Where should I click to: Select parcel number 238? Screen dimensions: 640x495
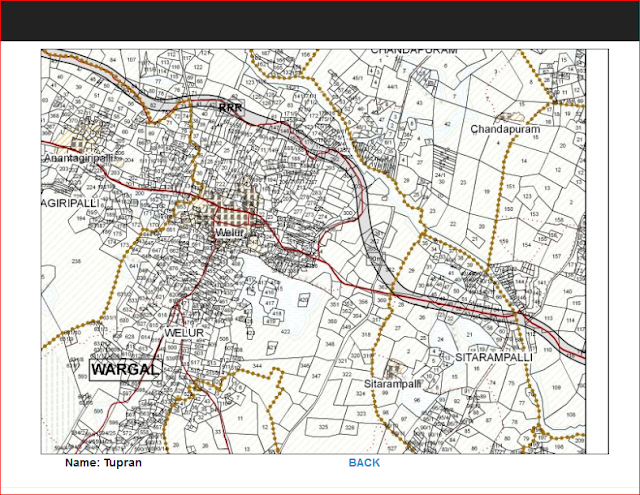click(76, 261)
